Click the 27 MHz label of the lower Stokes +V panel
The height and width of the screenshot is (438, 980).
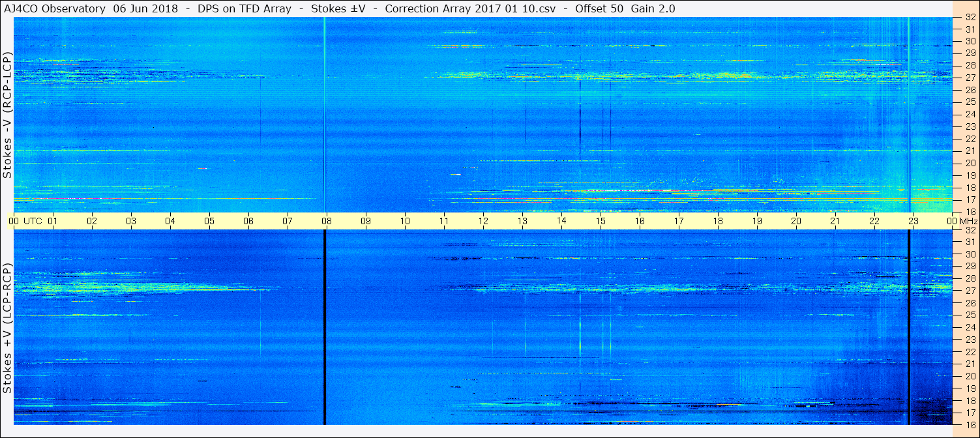pyautogui.click(x=970, y=291)
